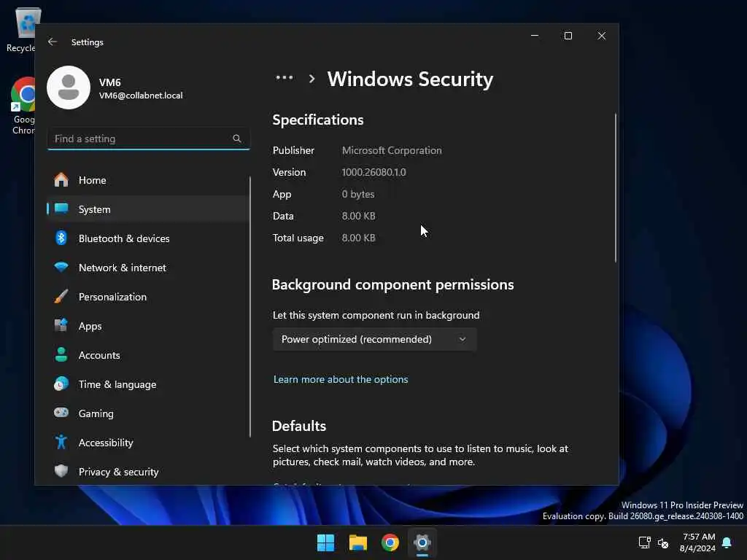Click the VM6 user avatar picture
The image size is (747, 560).
coord(69,87)
